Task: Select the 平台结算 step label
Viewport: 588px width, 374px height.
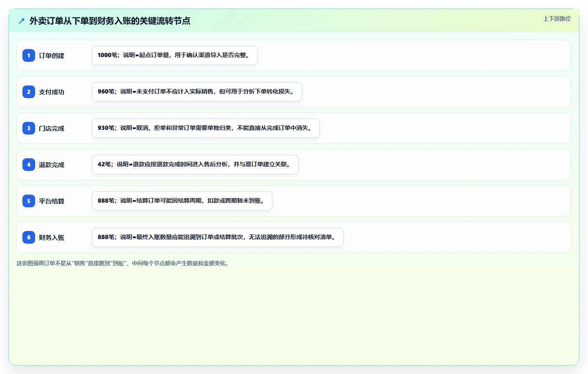Action: click(x=52, y=201)
